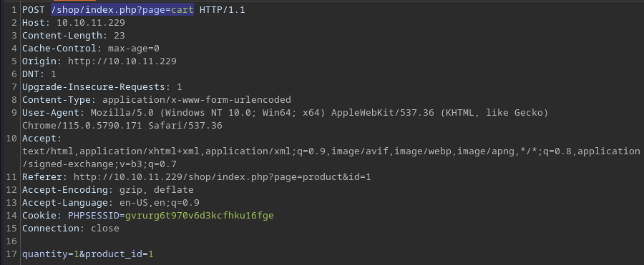The image size is (644, 265).
Task: Click the product_id parameter value in body
Action: point(151,254)
